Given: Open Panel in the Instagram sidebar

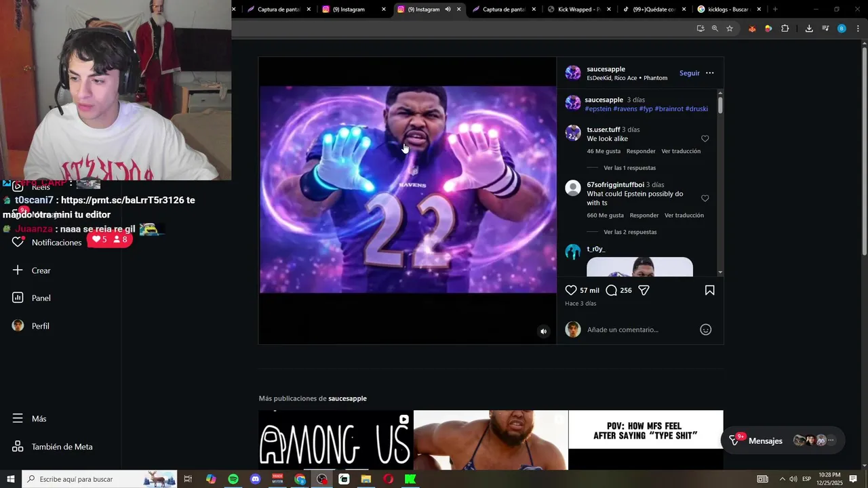Looking at the screenshot, I should pos(32,298).
